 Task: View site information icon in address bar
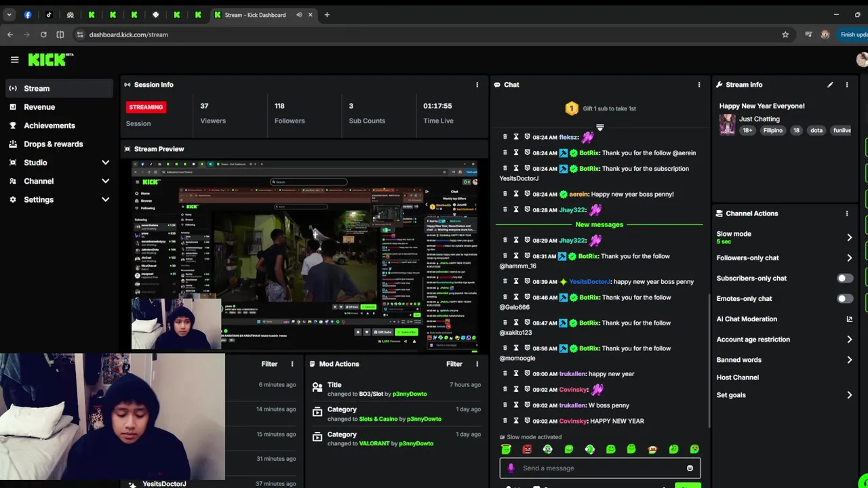point(80,35)
